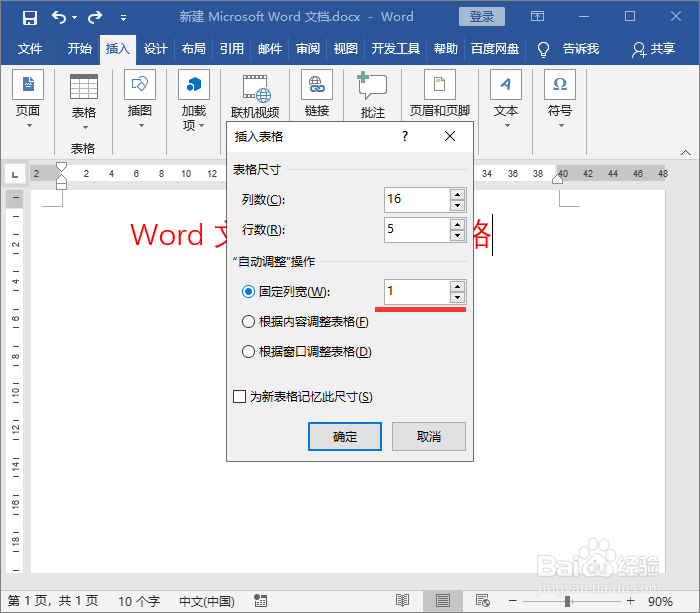Decrease the 列数 column count
Screen dimensions: 700x613
click(458, 205)
